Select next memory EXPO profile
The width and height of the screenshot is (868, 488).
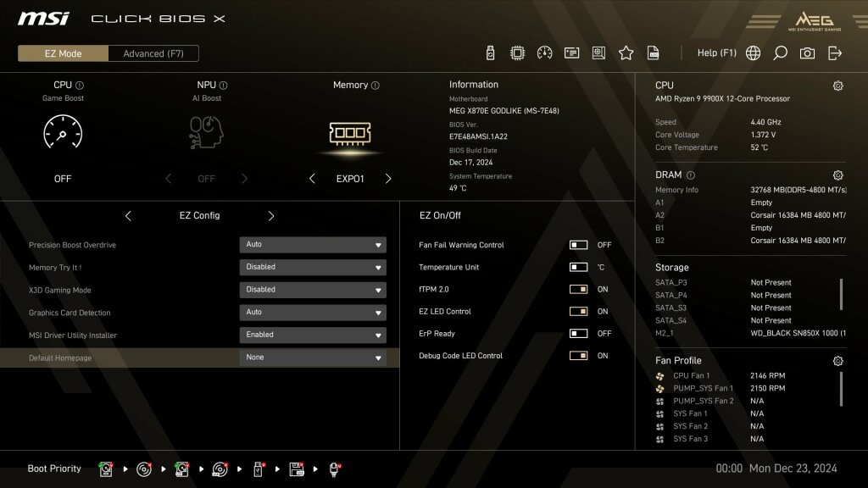388,179
